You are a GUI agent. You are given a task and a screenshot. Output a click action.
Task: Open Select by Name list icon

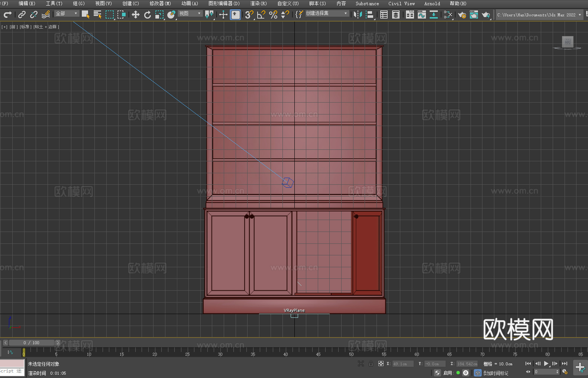point(97,14)
